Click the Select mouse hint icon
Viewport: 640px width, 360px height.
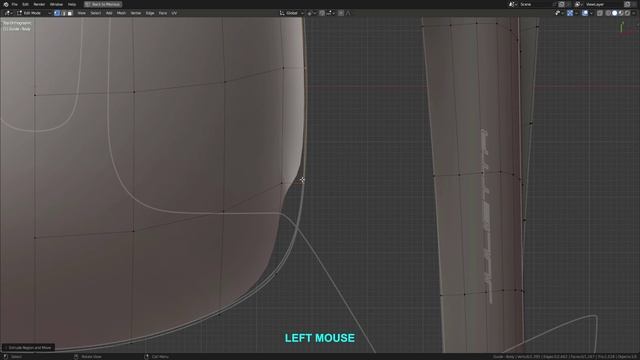[6, 357]
